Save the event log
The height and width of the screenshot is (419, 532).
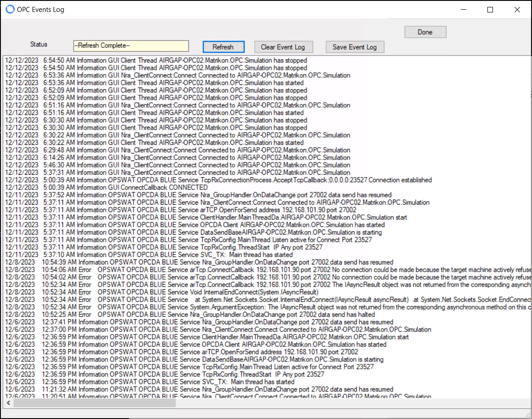tap(355, 47)
